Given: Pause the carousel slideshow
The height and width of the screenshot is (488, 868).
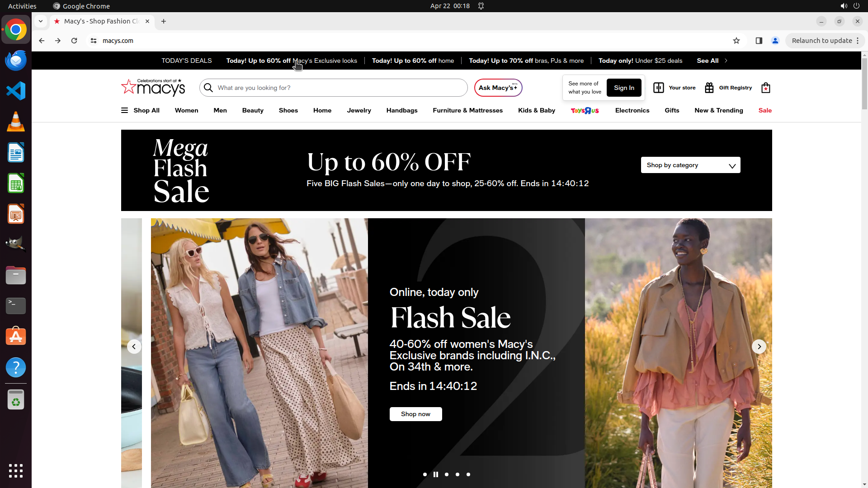Looking at the screenshot, I should click(436, 474).
